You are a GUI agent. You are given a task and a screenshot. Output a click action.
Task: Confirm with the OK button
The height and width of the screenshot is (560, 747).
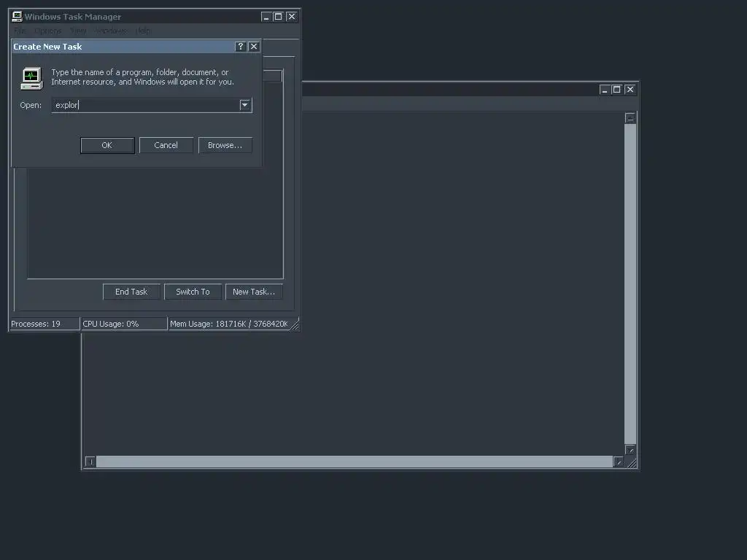(107, 145)
